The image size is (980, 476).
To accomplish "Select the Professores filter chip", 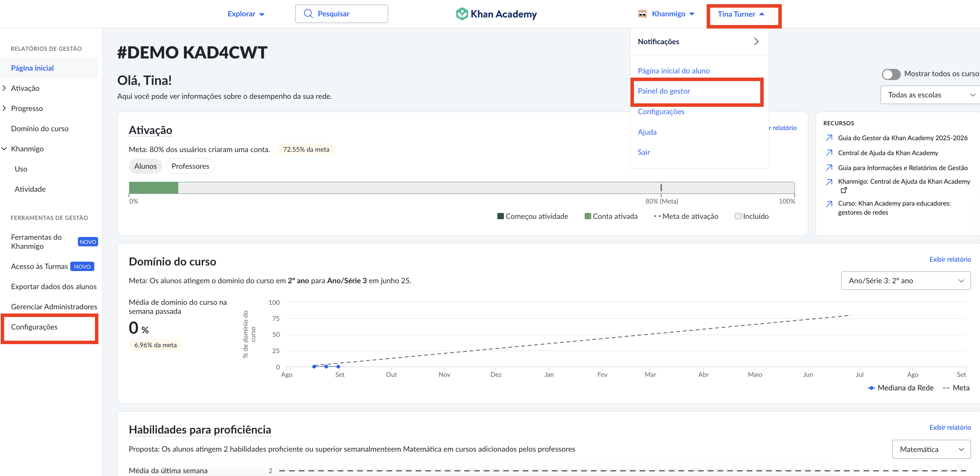I will pyautogui.click(x=190, y=166).
